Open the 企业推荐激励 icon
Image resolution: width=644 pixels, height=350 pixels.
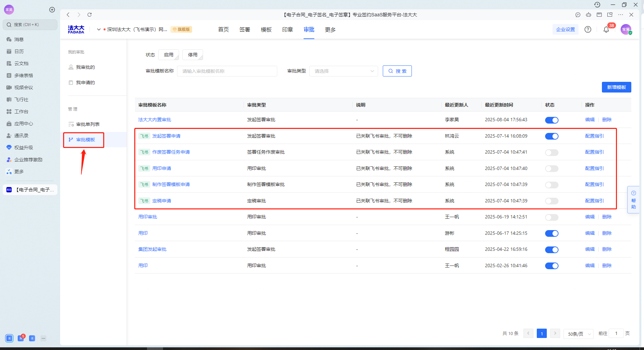[9, 160]
